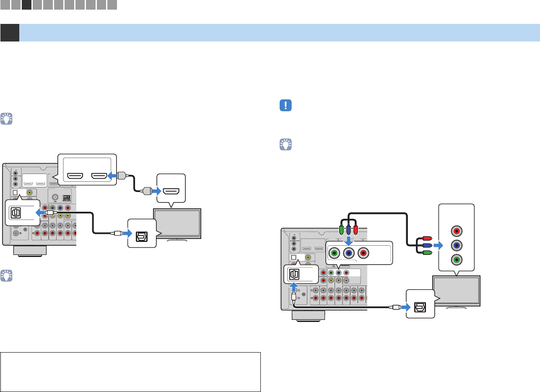Click the blue section header bar

tap(279, 33)
